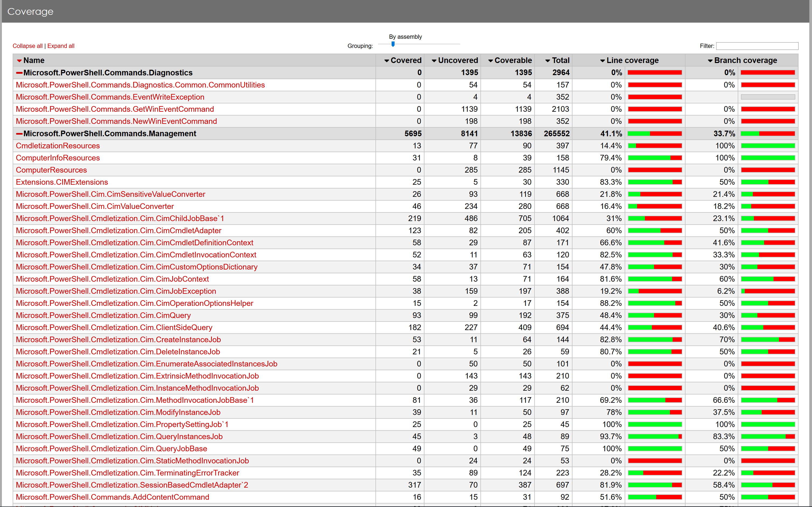
Task: Sort by Branch coverage arrow icon
Action: point(710,61)
